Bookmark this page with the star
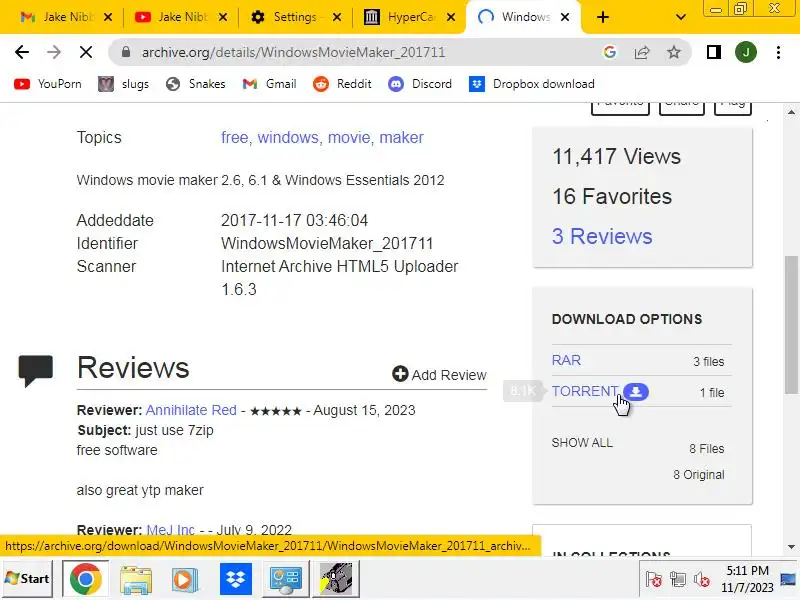The height and width of the screenshot is (600, 800). pos(674,52)
